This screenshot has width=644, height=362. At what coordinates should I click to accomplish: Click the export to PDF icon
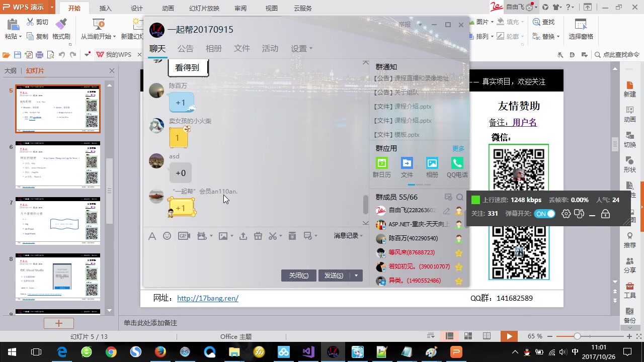29,55
